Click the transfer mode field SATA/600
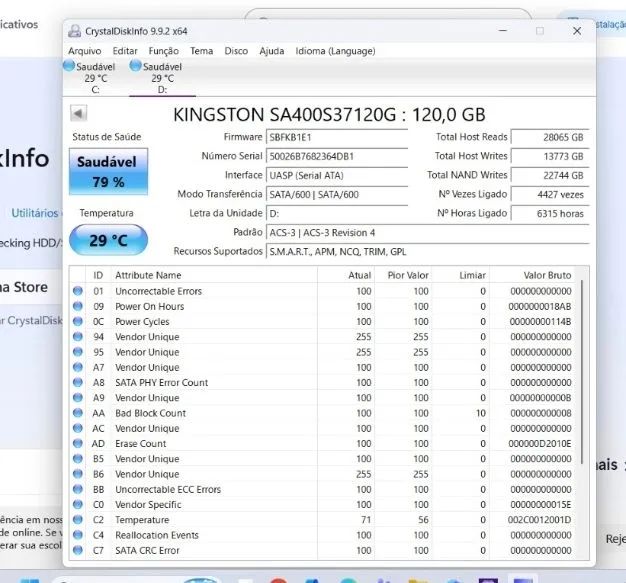Viewport: 626px width, 583px height. pyautogui.click(x=337, y=194)
